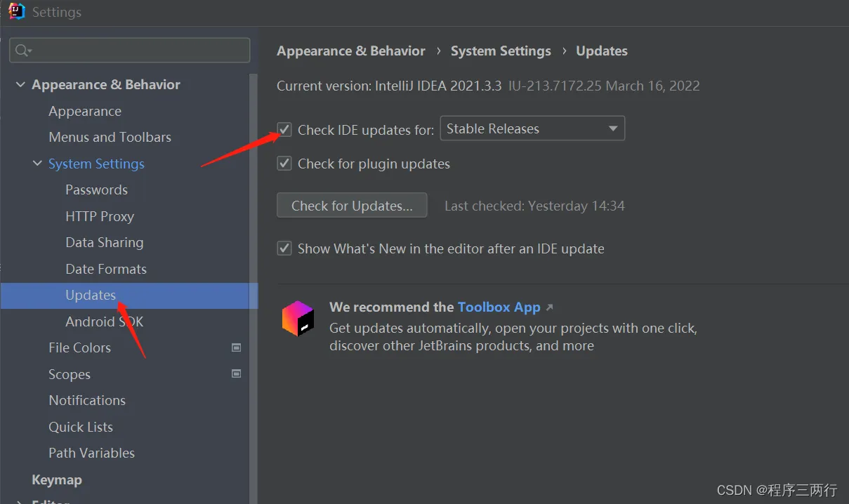Uncheck Show What's New after IDE update
Image resolution: width=849 pixels, height=504 pixels.
pyautogui.click(x=284, y=248)
